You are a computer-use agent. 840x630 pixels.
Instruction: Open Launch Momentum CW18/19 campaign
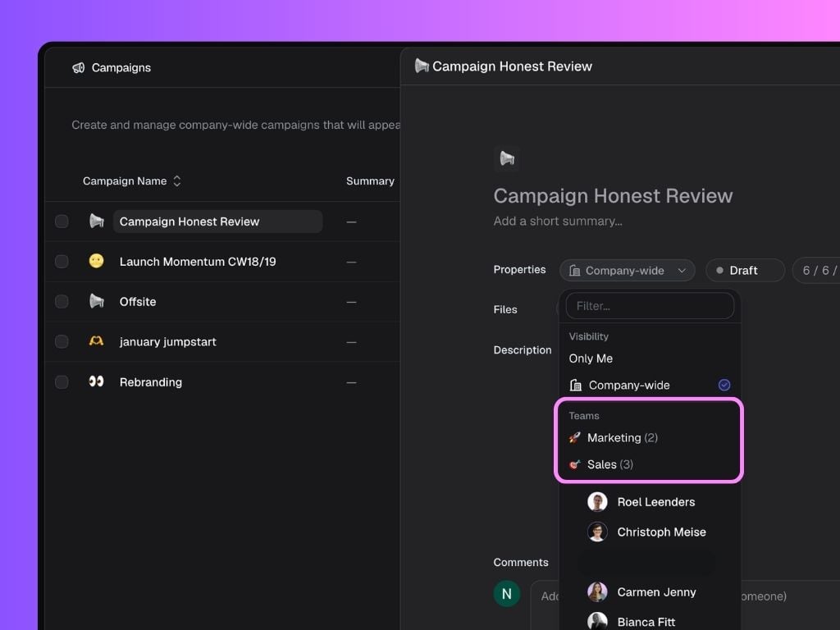(x=198, y=262)
